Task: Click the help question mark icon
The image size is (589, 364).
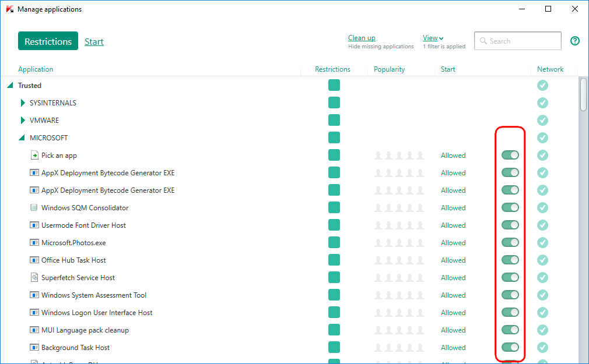Action: point(575,41)
